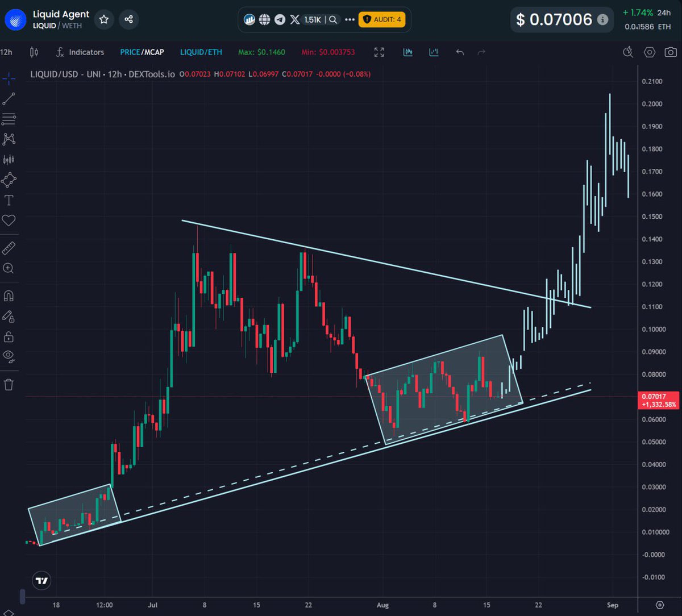Toggle the volume chart overlay icon
This screenshot has height=616, width=682.
[434, 52]
